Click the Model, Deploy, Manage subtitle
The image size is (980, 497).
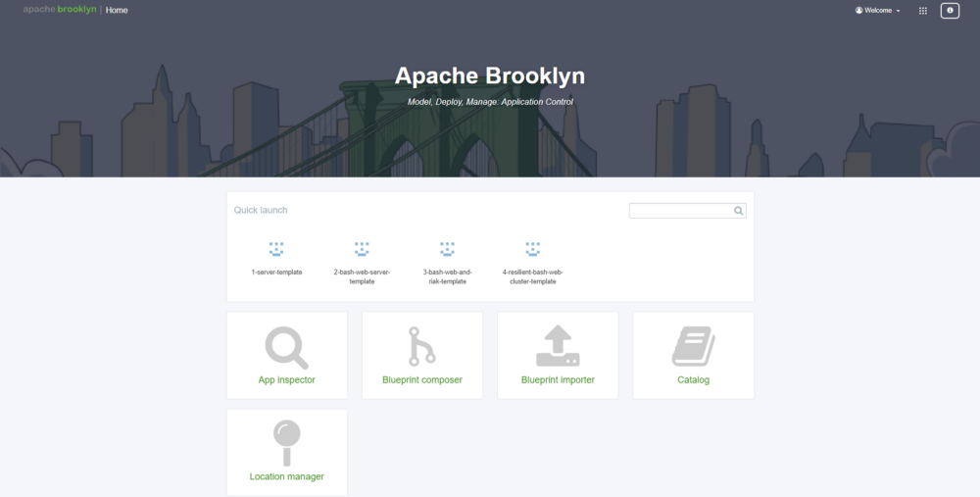(x=490, y=101)
